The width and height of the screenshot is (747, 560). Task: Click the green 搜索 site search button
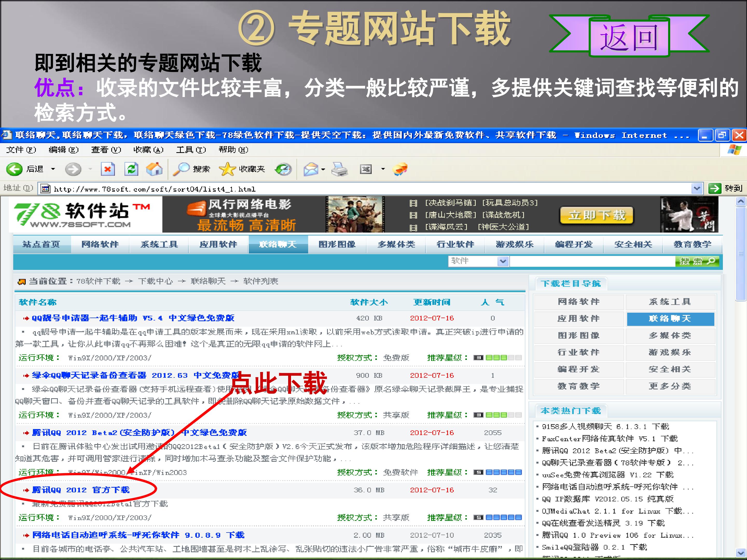pyautogui.click(x=697, y=261)
